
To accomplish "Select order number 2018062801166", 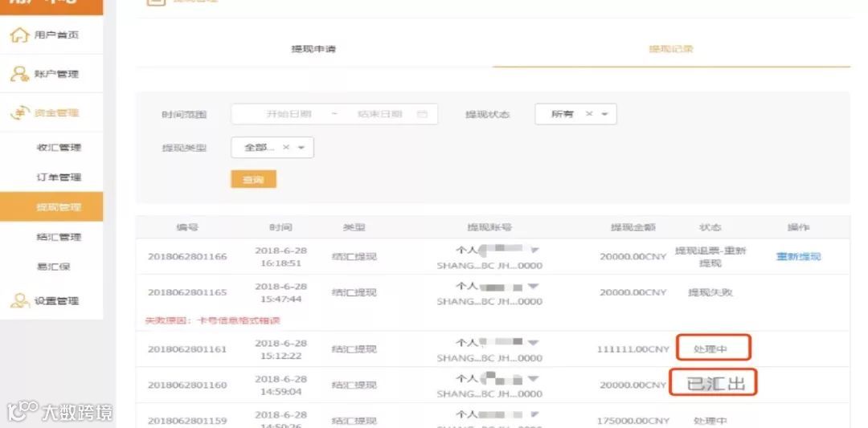I will point(187,257).
